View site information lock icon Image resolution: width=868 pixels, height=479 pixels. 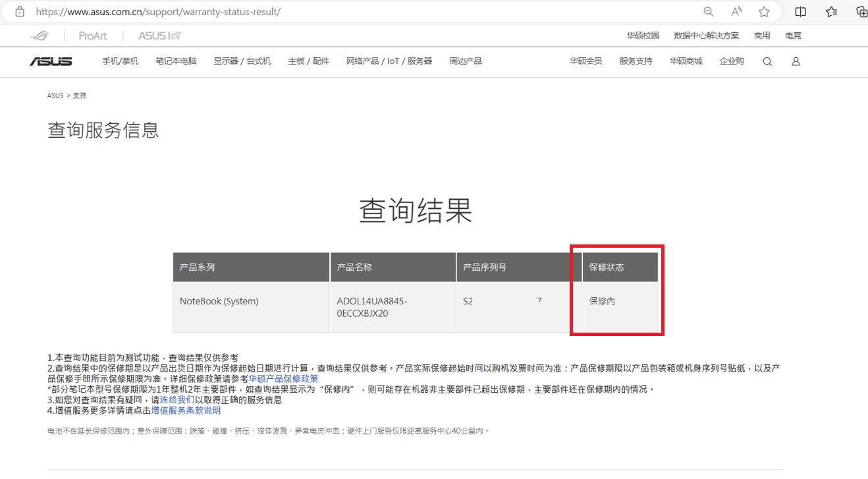coord(20,12)
